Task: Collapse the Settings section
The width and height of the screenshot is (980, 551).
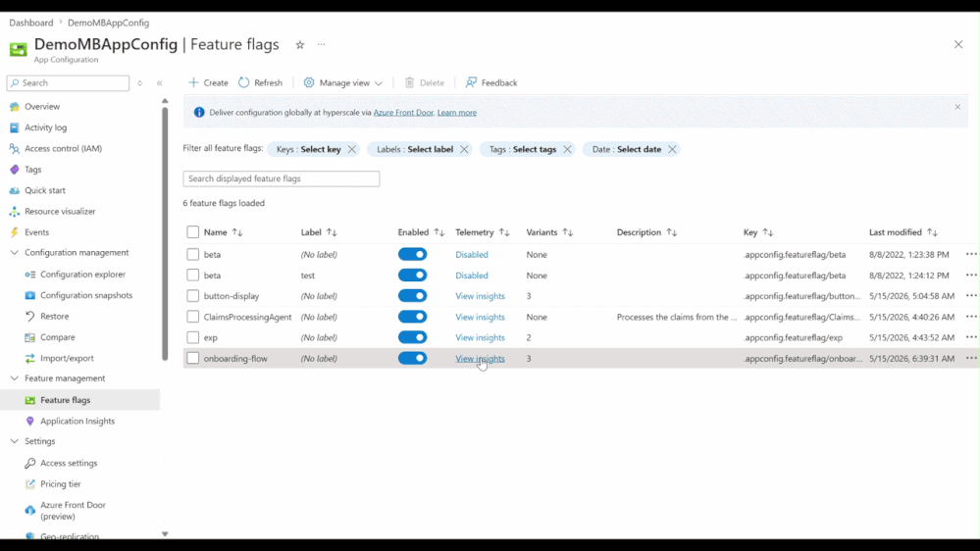Action: click(x=15, y=441)
